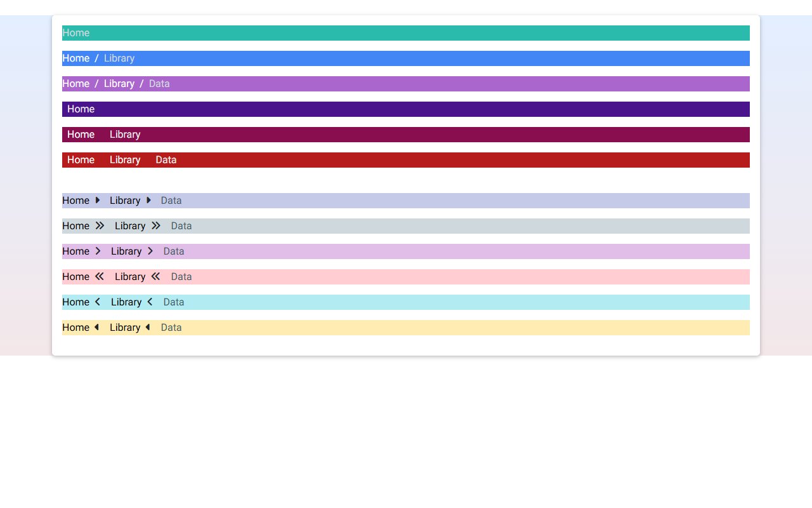Click double left chevron after Home in pink bar
Image resolution: width=812 pixels, height=508 pixels.
(x=100, y=276)
